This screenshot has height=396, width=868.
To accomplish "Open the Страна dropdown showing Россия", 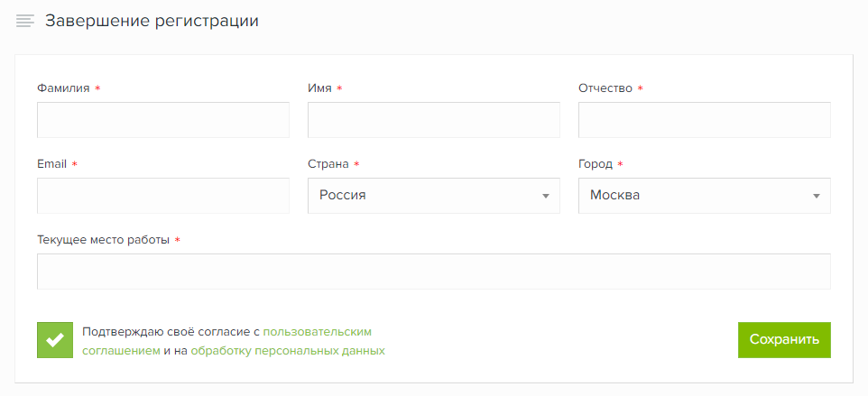I will 433,196.
